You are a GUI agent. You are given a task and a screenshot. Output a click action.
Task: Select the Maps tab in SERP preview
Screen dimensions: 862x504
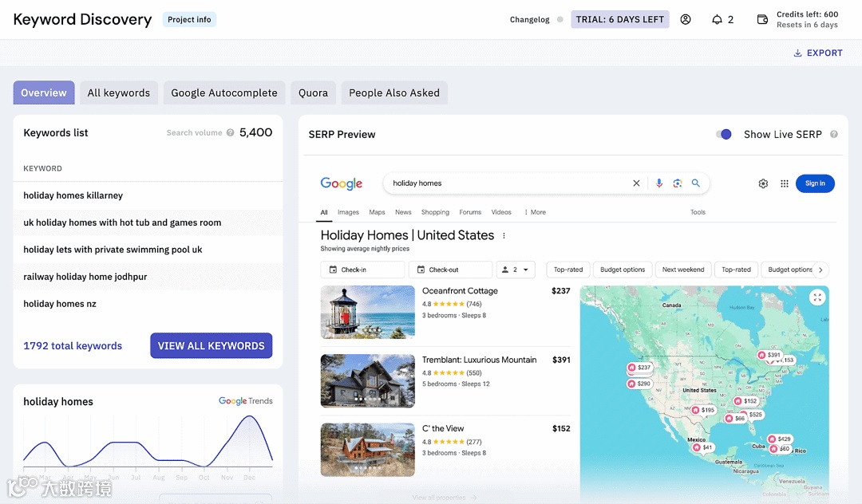[x=376, y=212]
